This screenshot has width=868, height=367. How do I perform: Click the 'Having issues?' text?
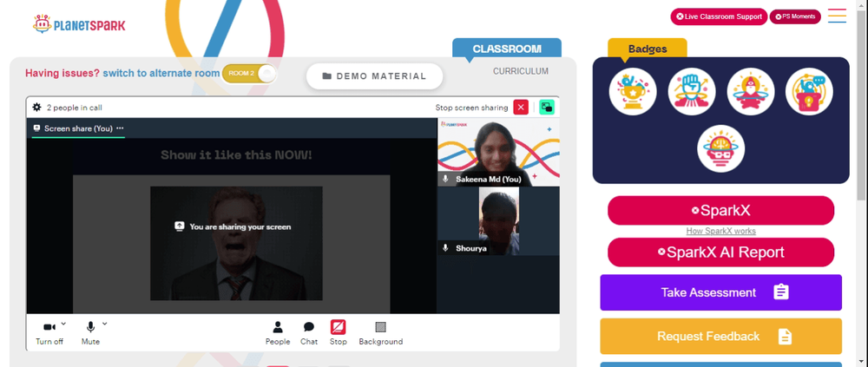coord(62,73)
